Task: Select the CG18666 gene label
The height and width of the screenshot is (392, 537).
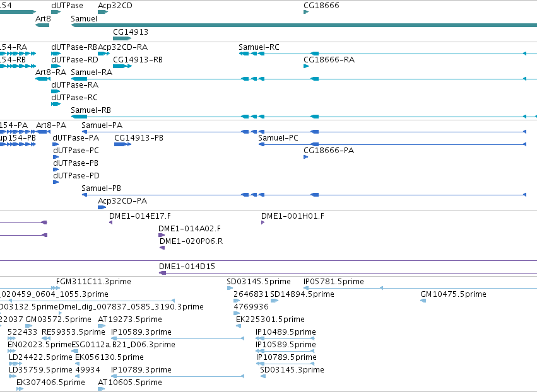Action: (321, 6)
